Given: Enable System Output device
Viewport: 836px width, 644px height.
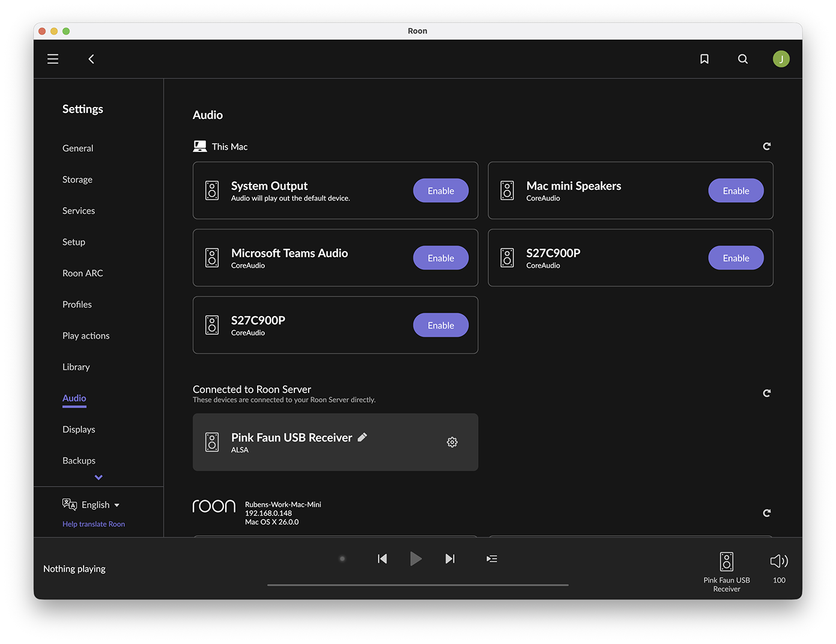Looking at the screenshot, I should 441,190.
